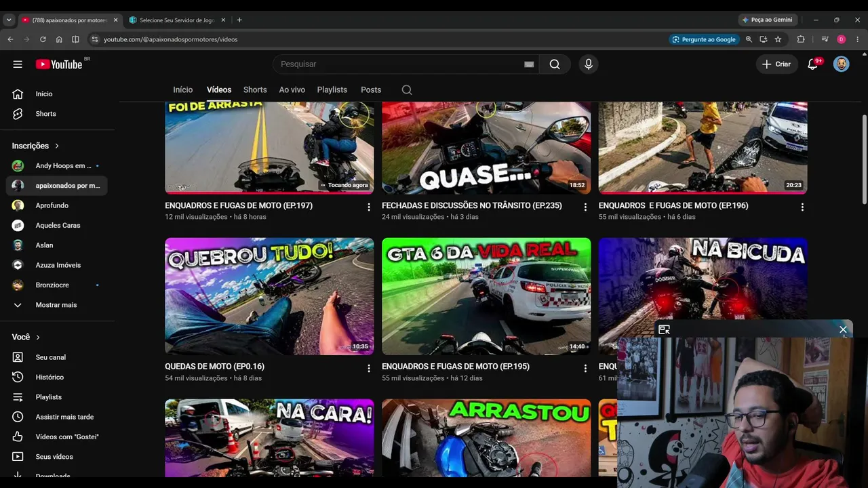Screen dimensions: 868x488
Task: Open more options for EP.196 video
Action: pyautogui.click(x=802, y=207)
